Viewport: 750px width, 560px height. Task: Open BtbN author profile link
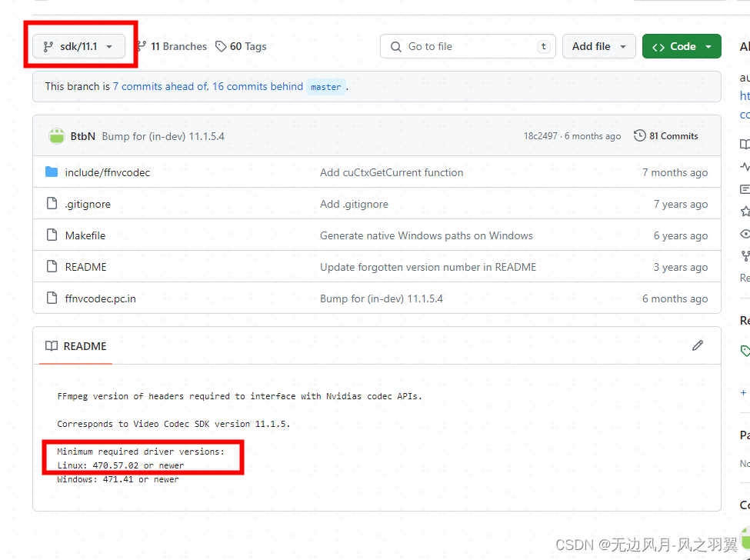83,136
